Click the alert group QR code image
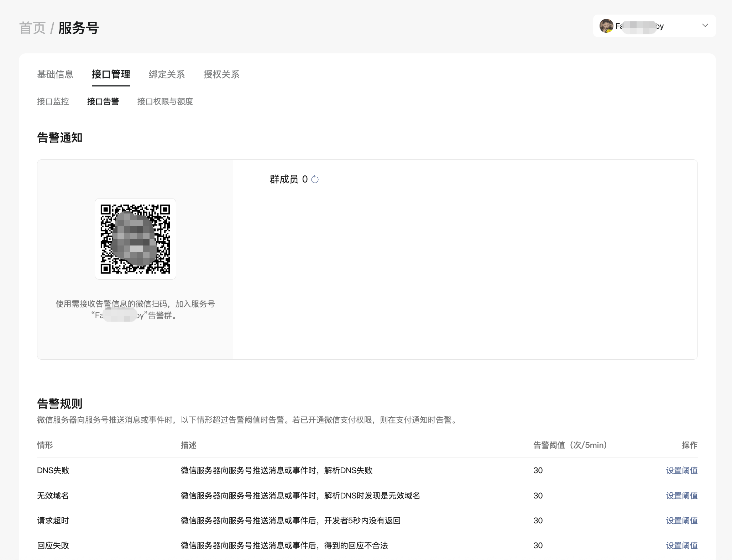This screenshot has height=560, width=732. click(135, 239)
